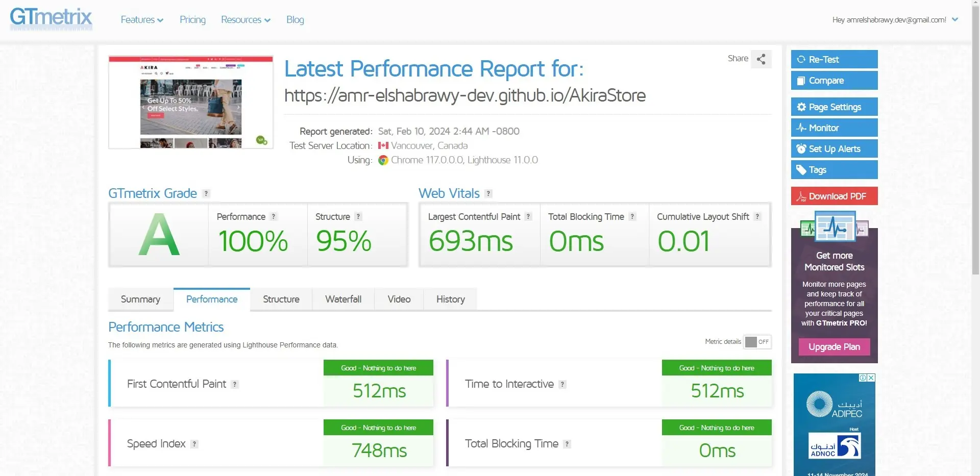
Task: Click the 693ms Largest Contentful Paint value
Action: (471, 241)
